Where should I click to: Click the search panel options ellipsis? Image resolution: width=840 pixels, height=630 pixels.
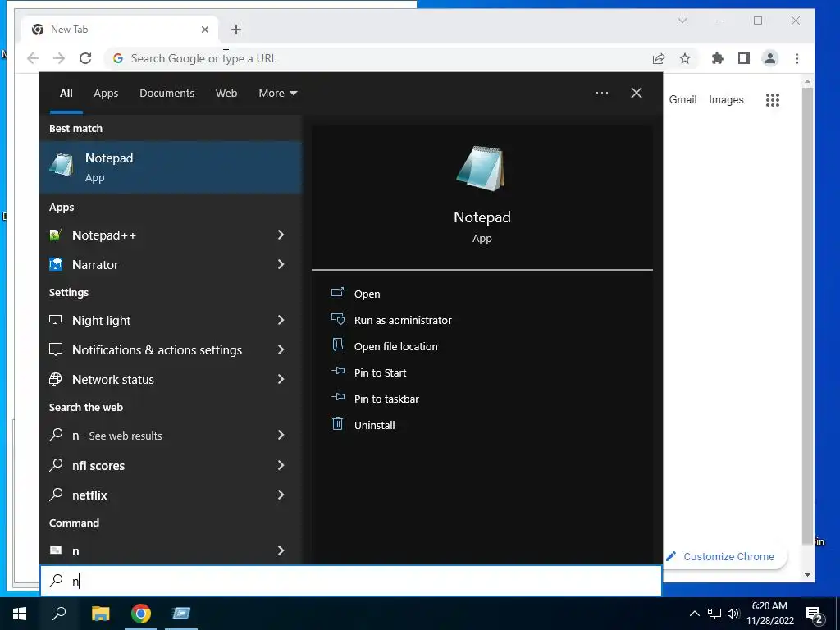coord(601,93)
